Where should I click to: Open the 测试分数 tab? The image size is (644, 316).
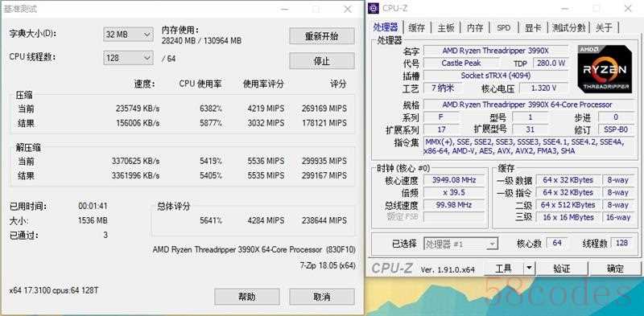(568, 28)
